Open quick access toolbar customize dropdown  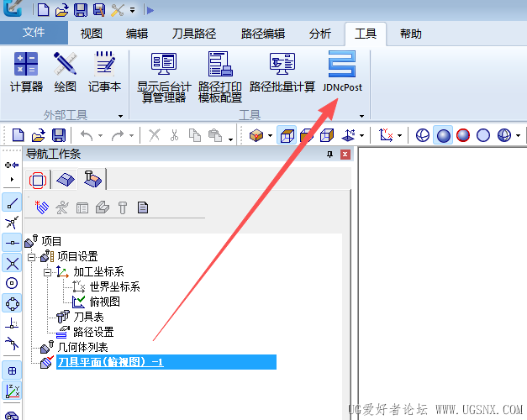tap(133, 10)
